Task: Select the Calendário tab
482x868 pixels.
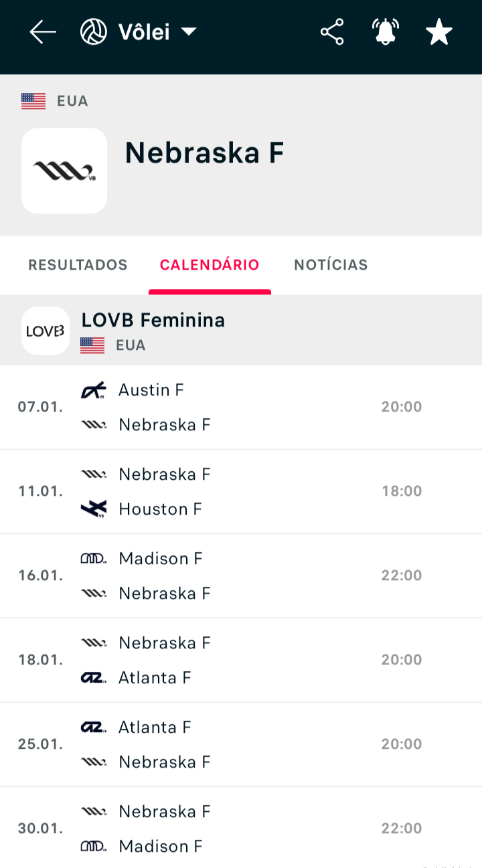Action: point(210,265)
